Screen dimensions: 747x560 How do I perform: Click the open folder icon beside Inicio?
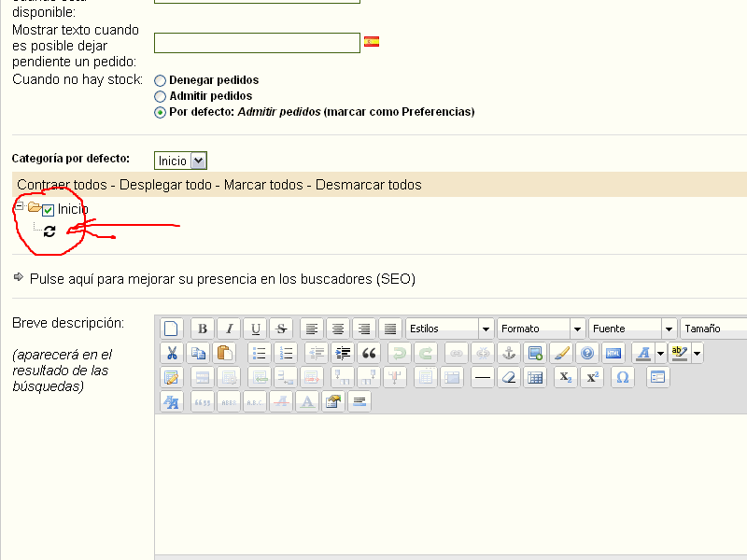coord(35,207)
